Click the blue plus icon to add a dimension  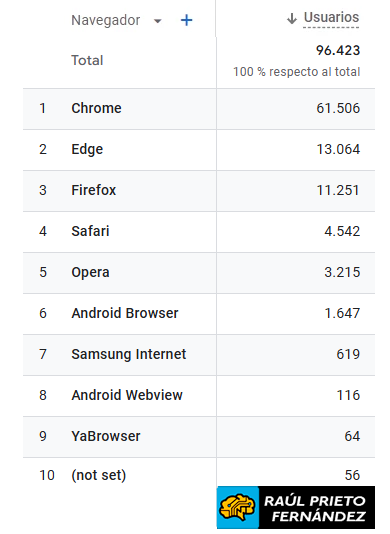[186, 20]
